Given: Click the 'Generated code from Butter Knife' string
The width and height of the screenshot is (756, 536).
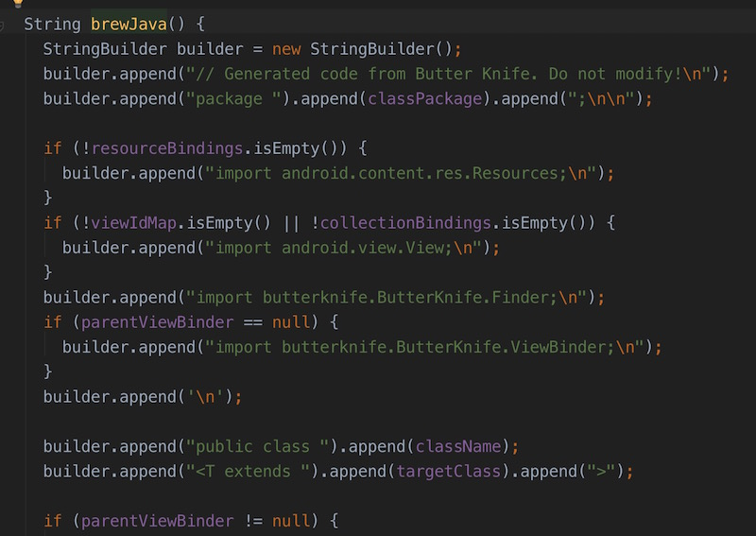Looking at the screenshot, I should coord(448,74).
